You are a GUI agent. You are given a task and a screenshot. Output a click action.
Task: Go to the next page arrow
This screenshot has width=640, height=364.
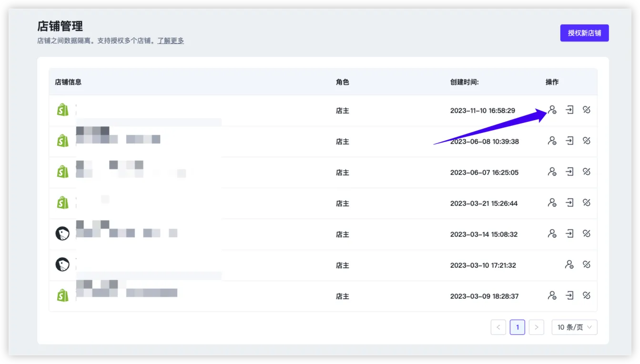point(536,327)
